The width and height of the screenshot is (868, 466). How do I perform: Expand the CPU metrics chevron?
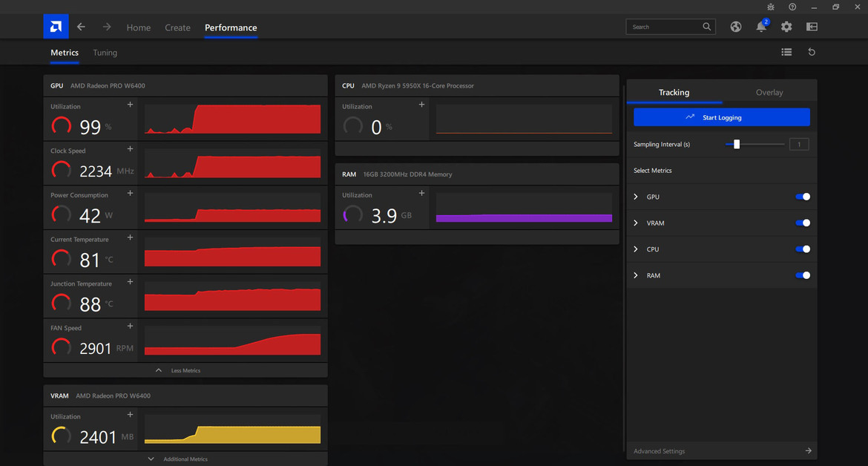[636, 249]
